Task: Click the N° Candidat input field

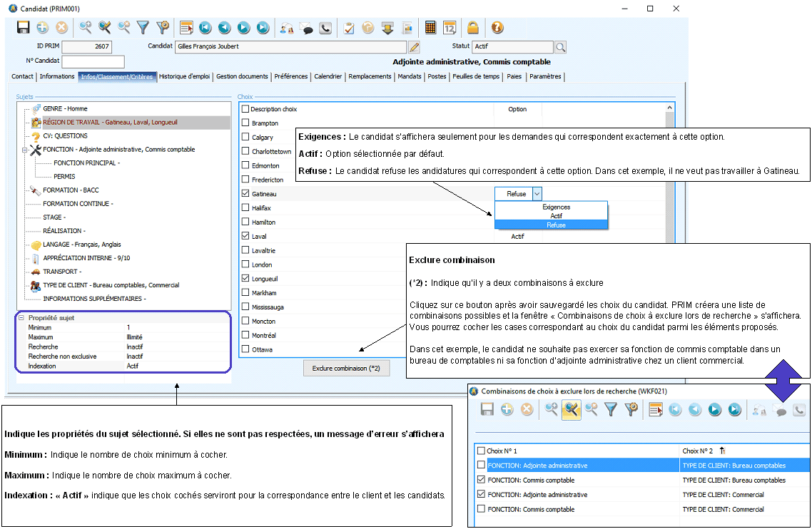Action: pyautogui.click(x=93, y=61)
